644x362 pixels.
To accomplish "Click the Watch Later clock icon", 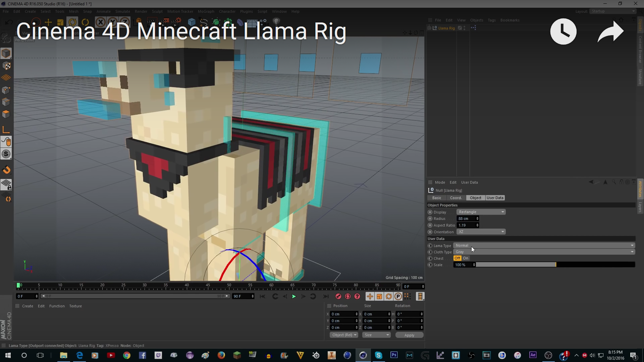I will (563, 32).
